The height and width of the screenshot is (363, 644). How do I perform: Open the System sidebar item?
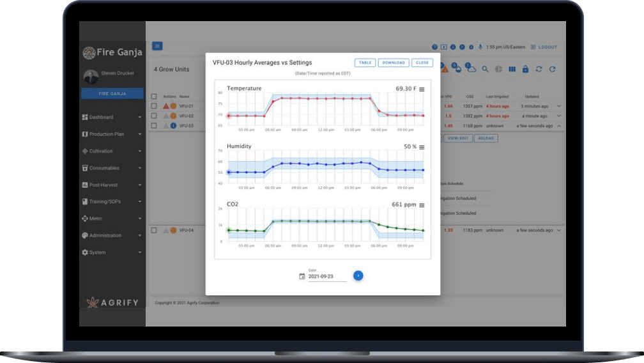point(112,252)
